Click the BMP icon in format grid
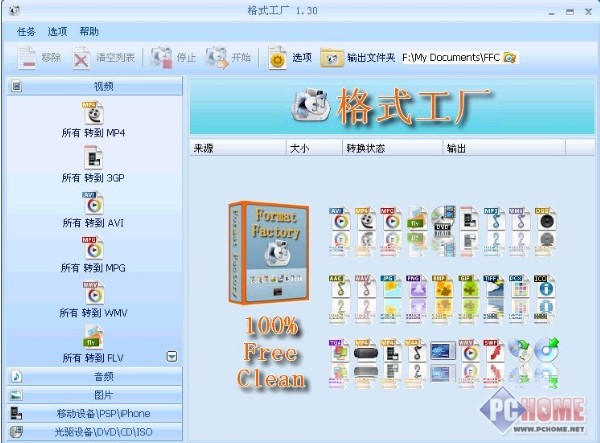This screenshot has width=600, height=443. point(442,286)
